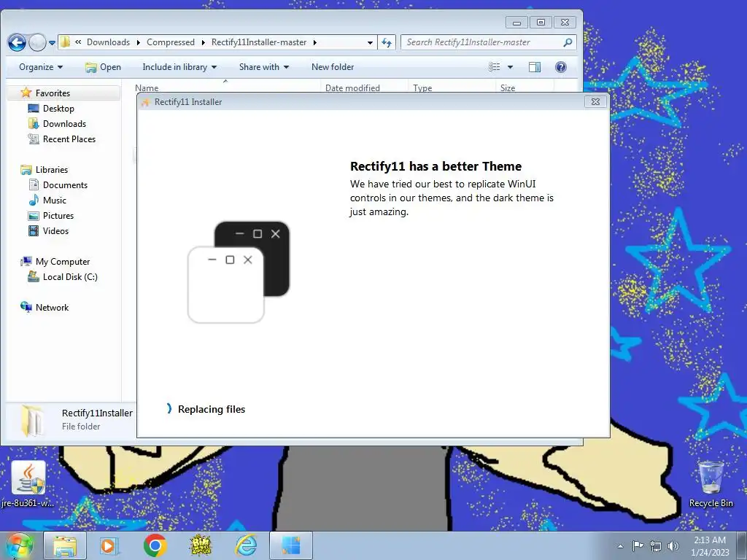This screenshot has width=747, height=560.
Task: Open the Videos library
Action: click(x=55, y=231)
